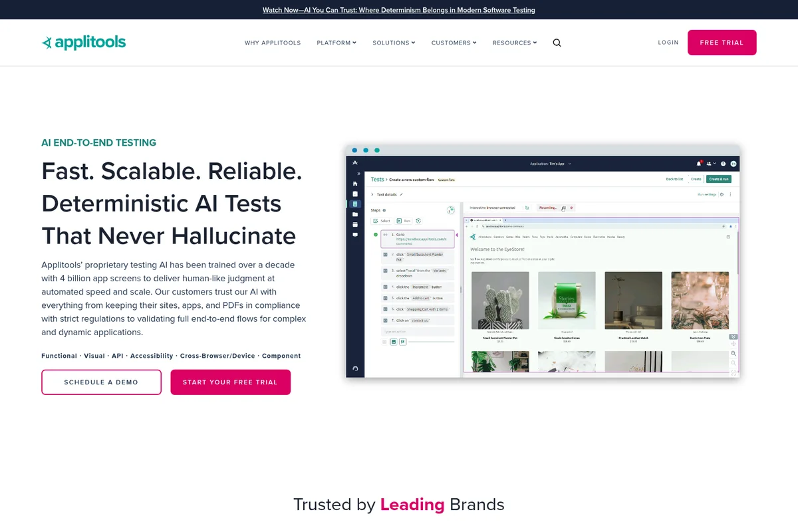The image size is (798, 532).
Task: Click the Select checkbox in the Steps toolbar
Action: (x=376, y=221)
